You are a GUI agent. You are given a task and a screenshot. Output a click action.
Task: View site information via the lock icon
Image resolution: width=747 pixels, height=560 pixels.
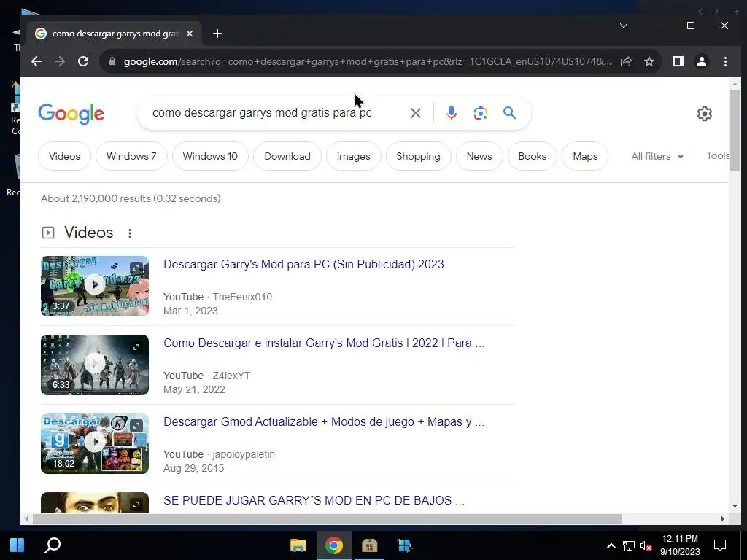112,61
